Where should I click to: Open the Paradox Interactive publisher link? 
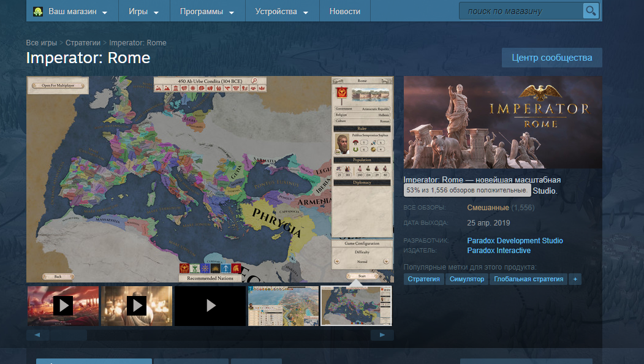pyautogui.click(x=499, y=251)
